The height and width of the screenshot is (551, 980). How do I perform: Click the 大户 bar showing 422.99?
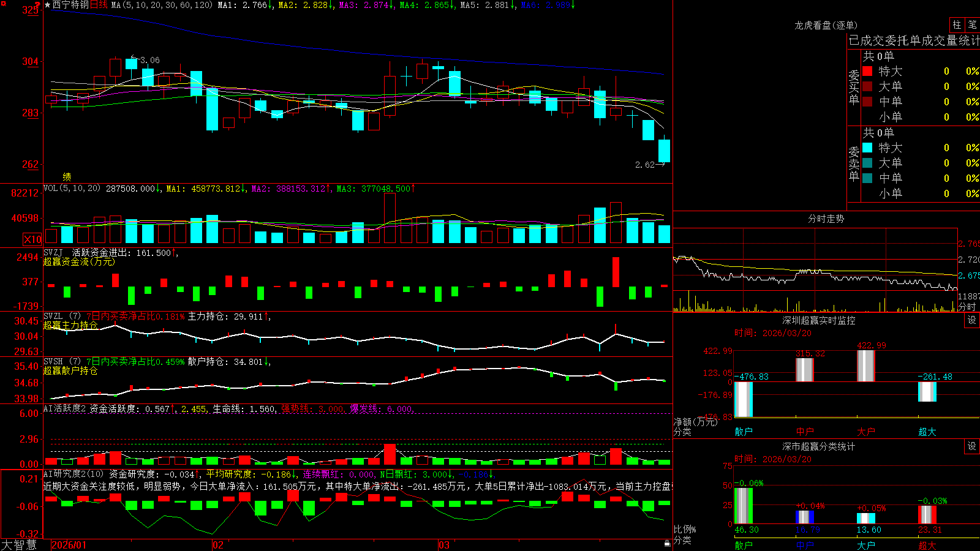(866, 366)
